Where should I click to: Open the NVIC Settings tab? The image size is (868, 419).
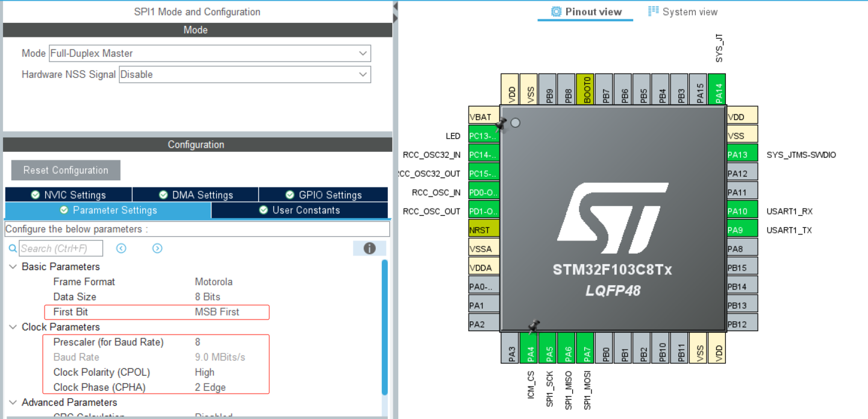(68, 195)
